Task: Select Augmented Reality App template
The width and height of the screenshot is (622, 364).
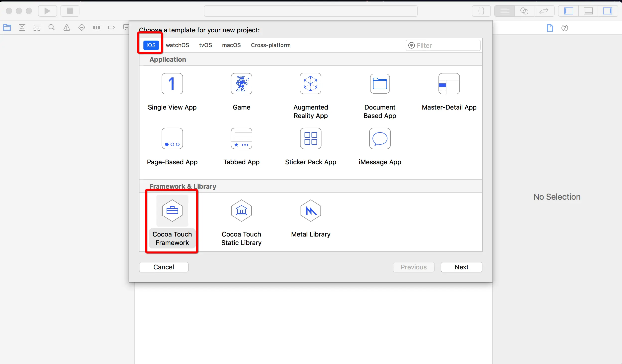Action: pos(311,84)
